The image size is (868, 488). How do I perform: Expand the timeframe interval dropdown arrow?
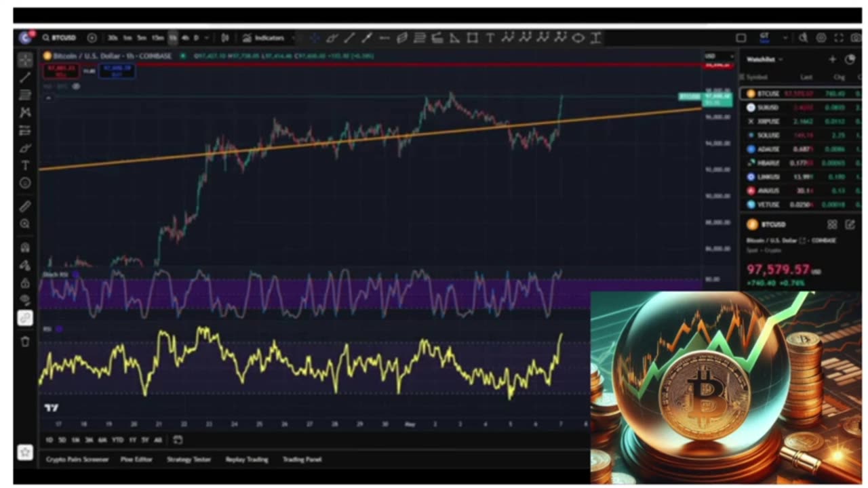[x=207, y=38]
